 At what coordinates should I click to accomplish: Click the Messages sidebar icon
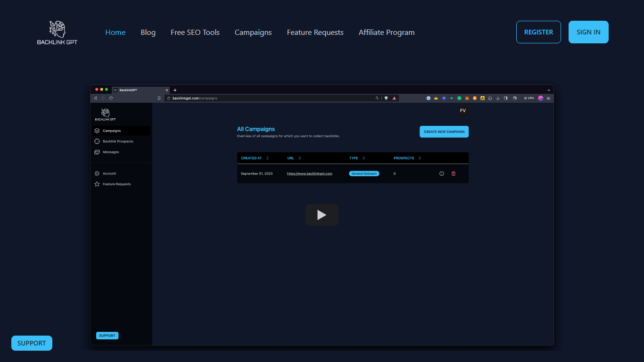[97, 152]
